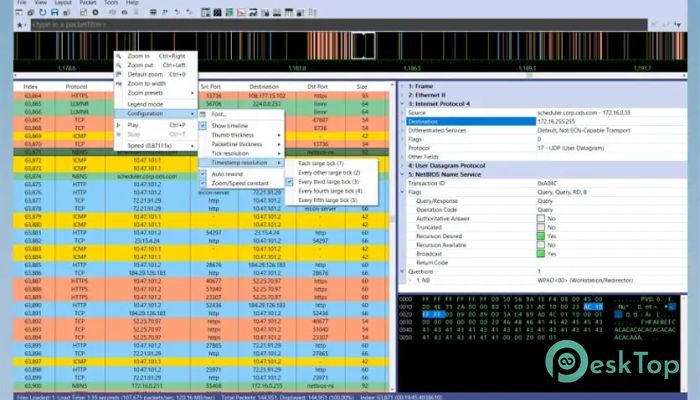Viewport: 700px width, 400px height.
Task: Click the blue floppy-disk save icon
Action: point(54,12)
